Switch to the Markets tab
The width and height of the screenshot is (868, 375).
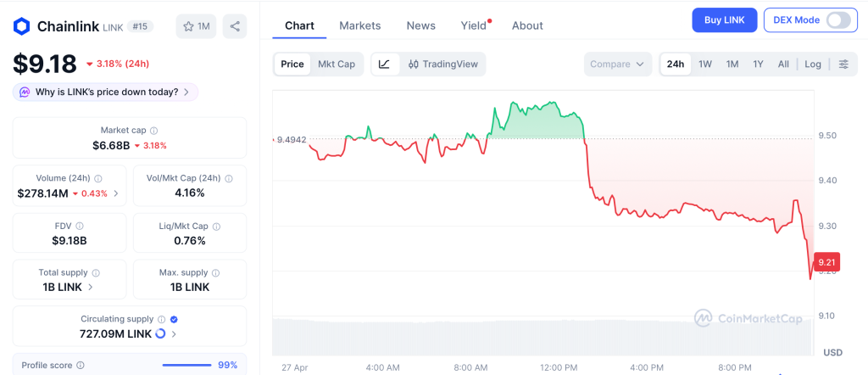click(x=360, y=25)
